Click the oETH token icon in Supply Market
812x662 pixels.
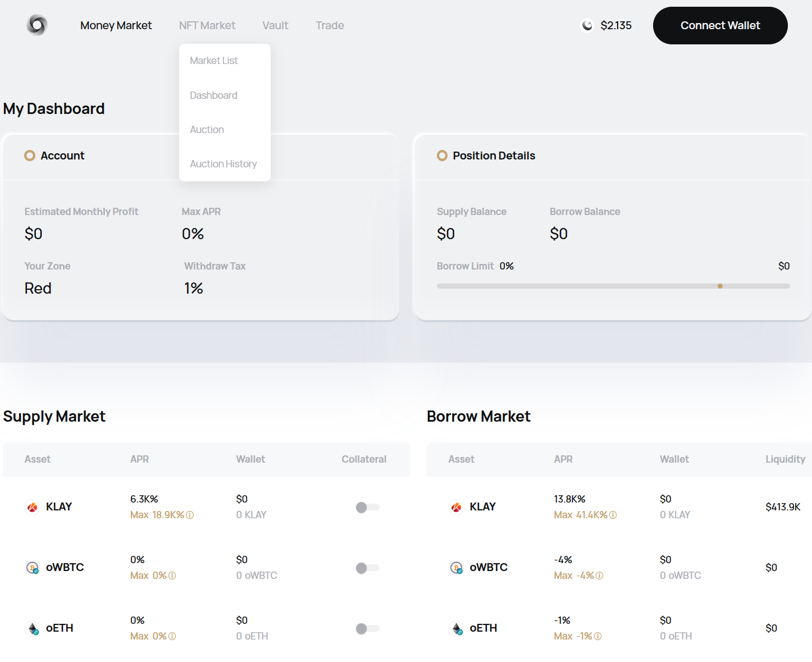[x=33, y=628]
